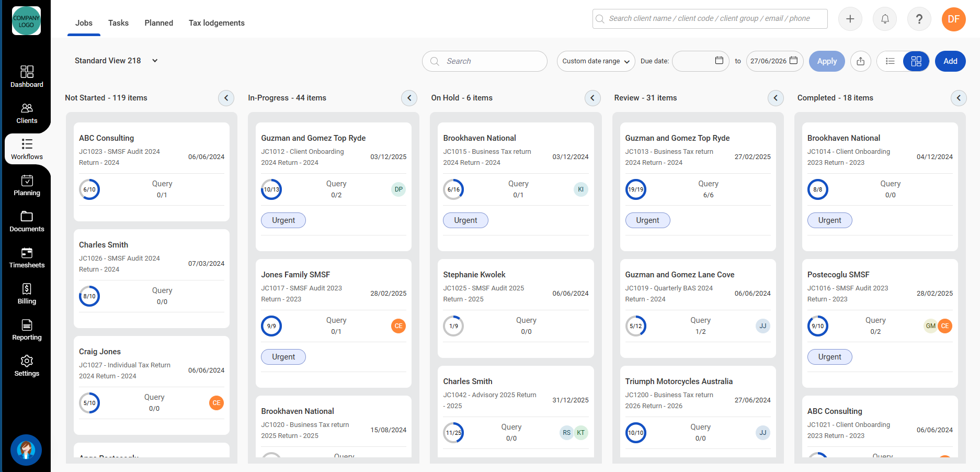Click the Apply button
This screenshot has width=980, height=472.
pos(827,61)
